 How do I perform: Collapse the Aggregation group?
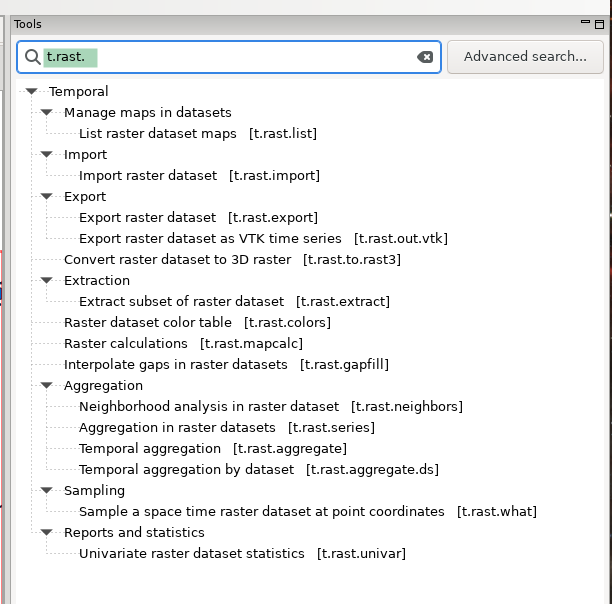(47, 385)
